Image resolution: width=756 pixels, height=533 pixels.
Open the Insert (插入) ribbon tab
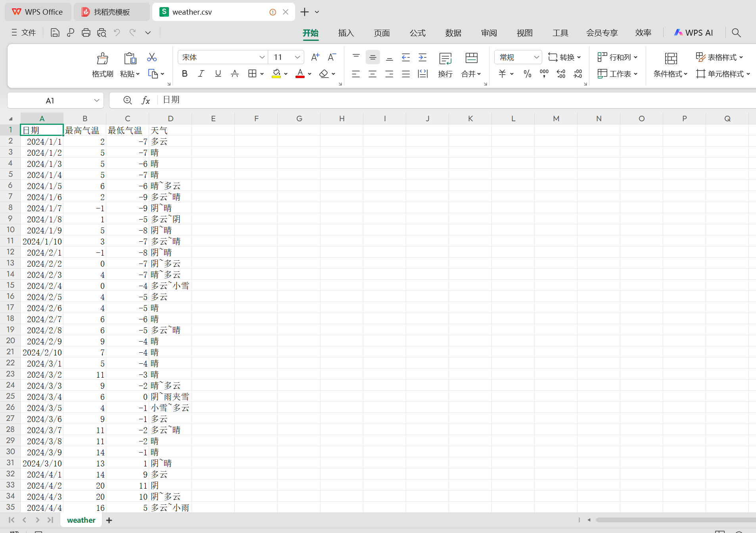point(346,33)
